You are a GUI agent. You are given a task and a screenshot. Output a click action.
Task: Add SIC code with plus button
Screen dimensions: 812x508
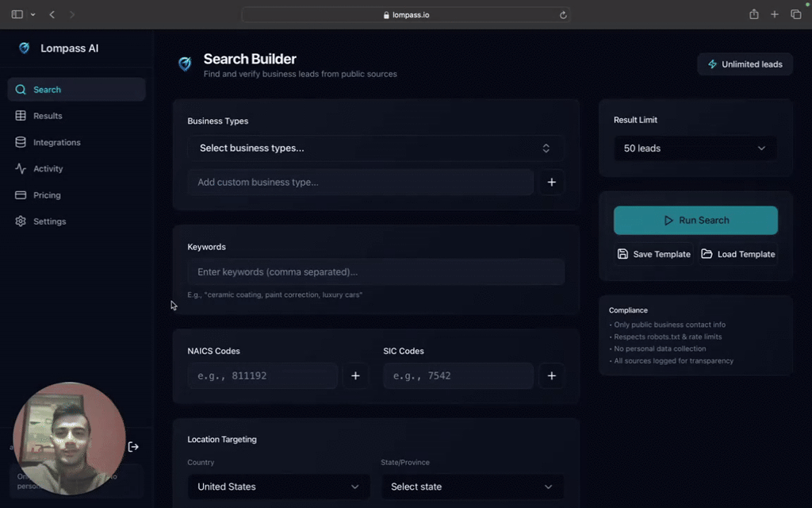[x=552, y=375]
